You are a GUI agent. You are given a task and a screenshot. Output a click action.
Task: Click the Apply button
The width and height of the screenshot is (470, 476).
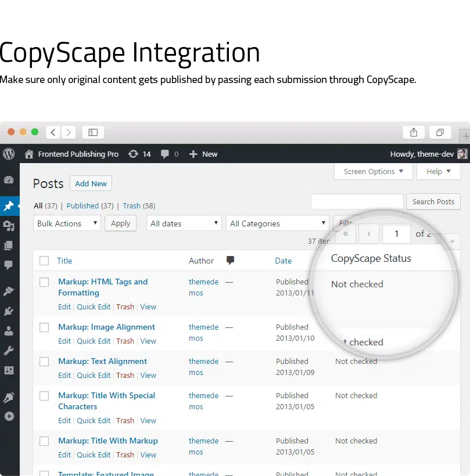point(121,223)
